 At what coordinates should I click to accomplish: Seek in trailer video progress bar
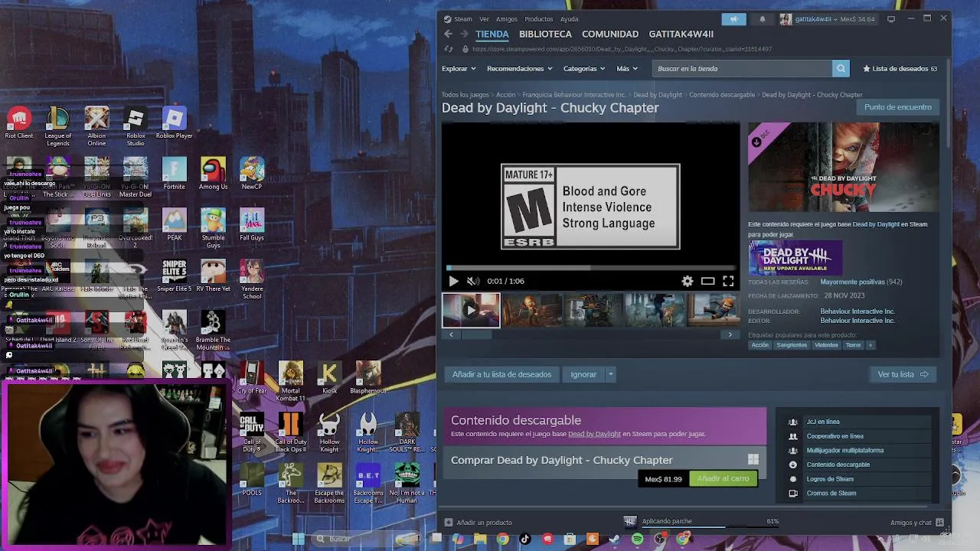[590, 268]
